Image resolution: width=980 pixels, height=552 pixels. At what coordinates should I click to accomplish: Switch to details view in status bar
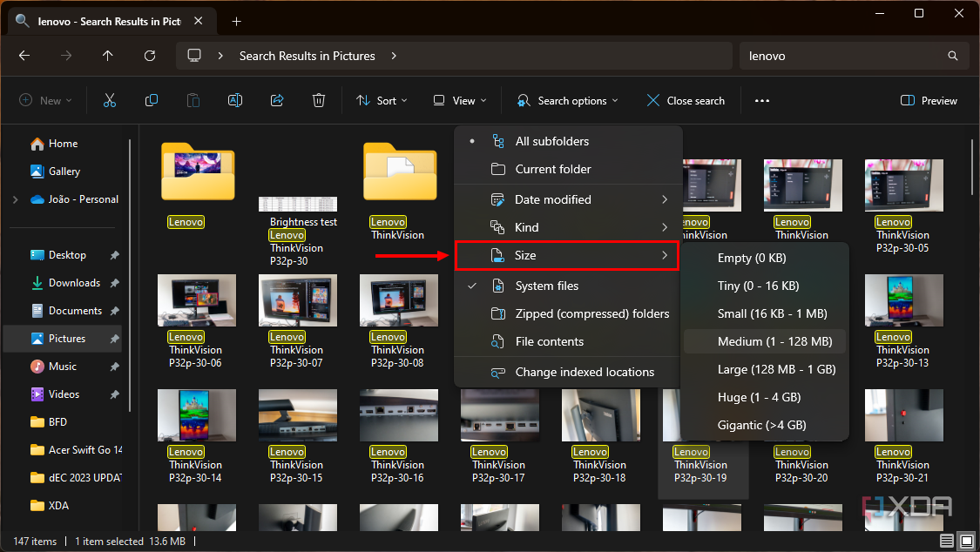tap(947, 541)
